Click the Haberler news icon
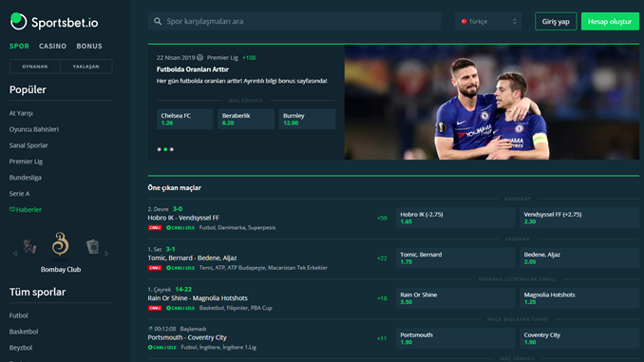 12,210
